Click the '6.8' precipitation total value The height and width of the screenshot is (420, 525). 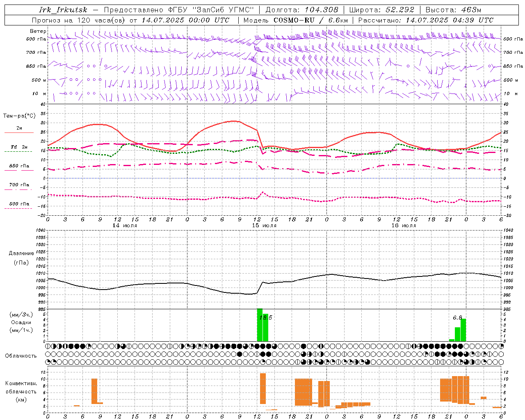click(x=457, y=317)
